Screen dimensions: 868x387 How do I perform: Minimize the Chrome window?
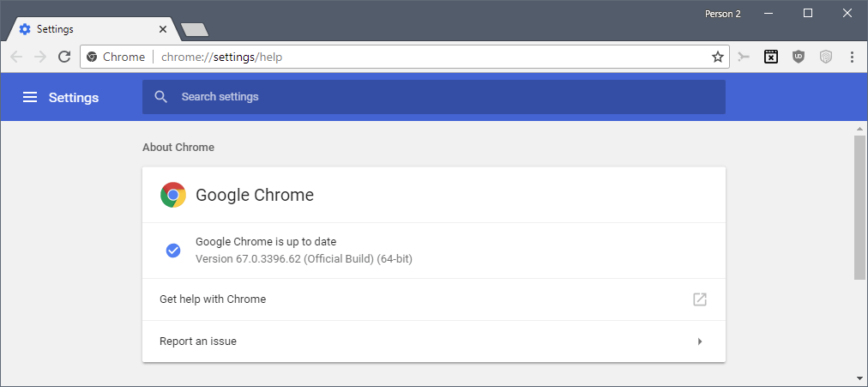pos(769,14)
